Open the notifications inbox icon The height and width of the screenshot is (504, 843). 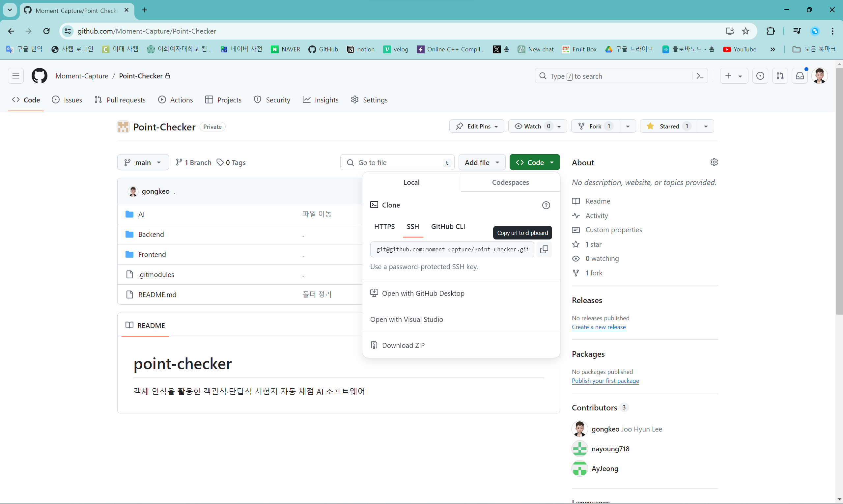click(800, 76)
